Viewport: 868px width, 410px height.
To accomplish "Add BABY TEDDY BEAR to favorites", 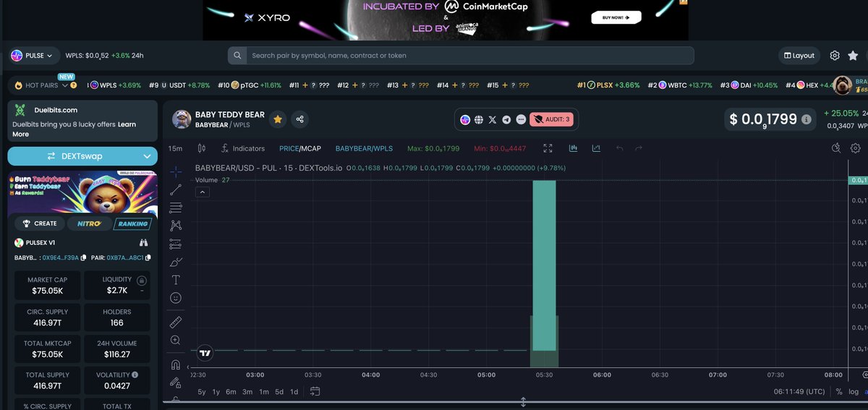I will (278, 119).
